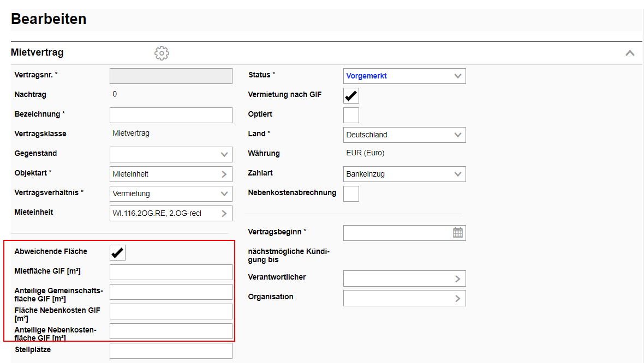
Task: Open Mieteinheit selection arrow
Action: pyautogui.click(x=224, y=214)
